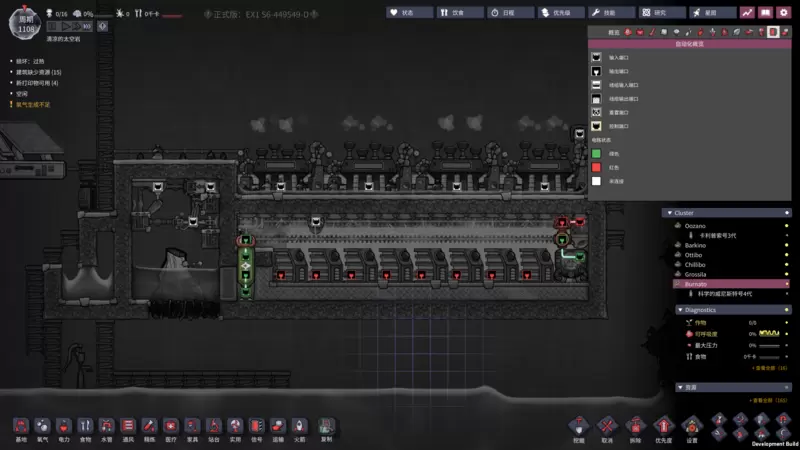Image resolution: width=800 pixels, height=450 pixels.
Task: Toggle the Diagnostics header pin dot
Action: tap(787, 310)
